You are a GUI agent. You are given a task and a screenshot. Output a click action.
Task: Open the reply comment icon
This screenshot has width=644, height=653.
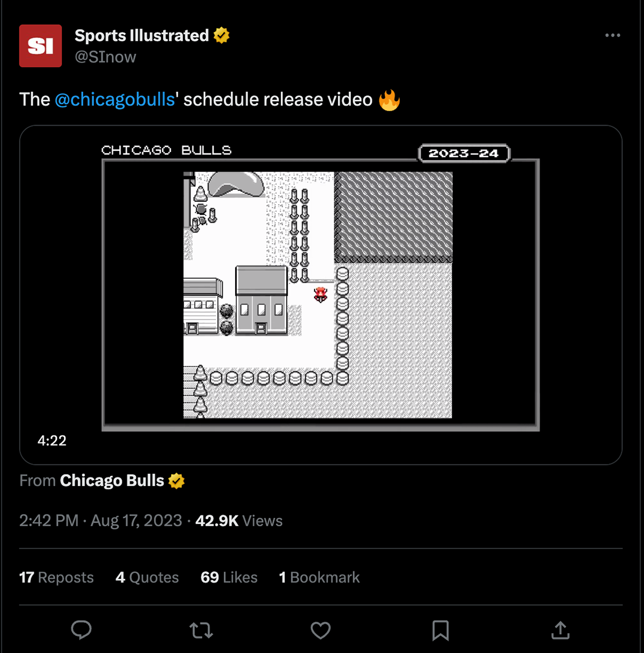point(81,630)
